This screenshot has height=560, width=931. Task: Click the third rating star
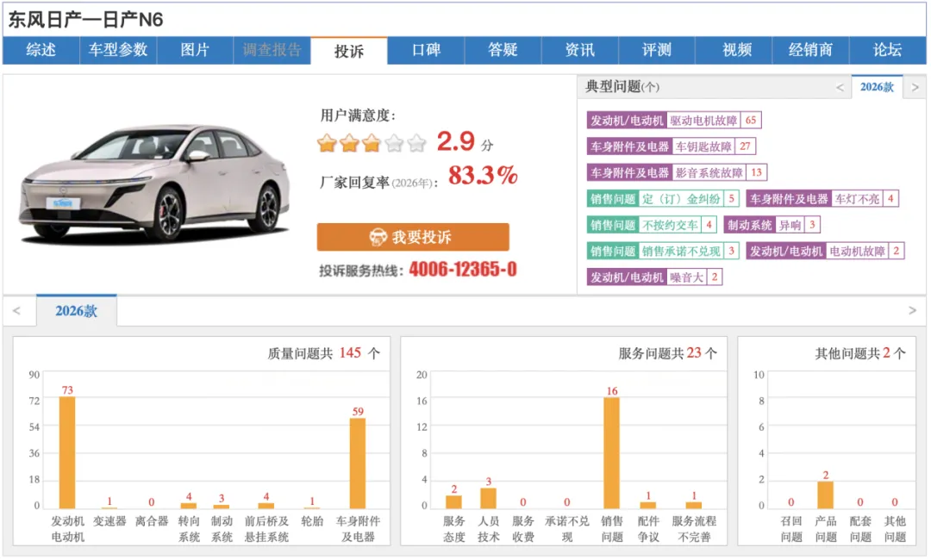coord(372,143)
